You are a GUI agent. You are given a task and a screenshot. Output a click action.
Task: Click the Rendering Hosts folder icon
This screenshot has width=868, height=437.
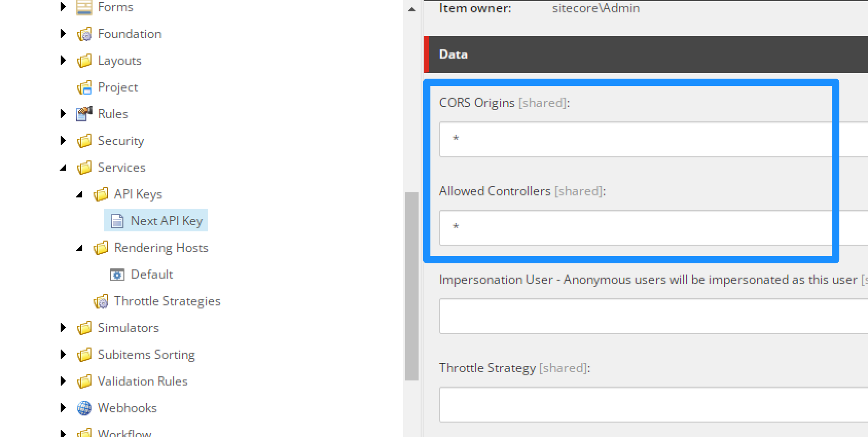(101, 248)
